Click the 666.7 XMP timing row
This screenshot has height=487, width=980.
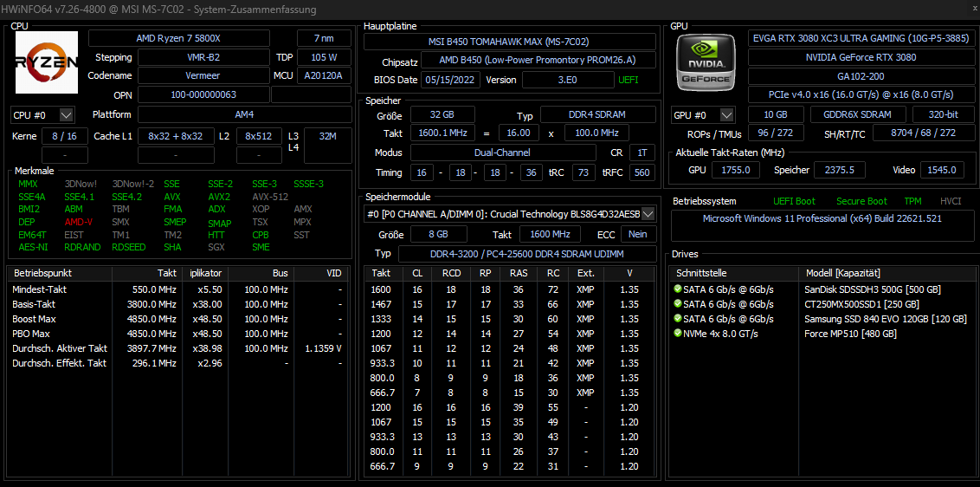(509, 393)
